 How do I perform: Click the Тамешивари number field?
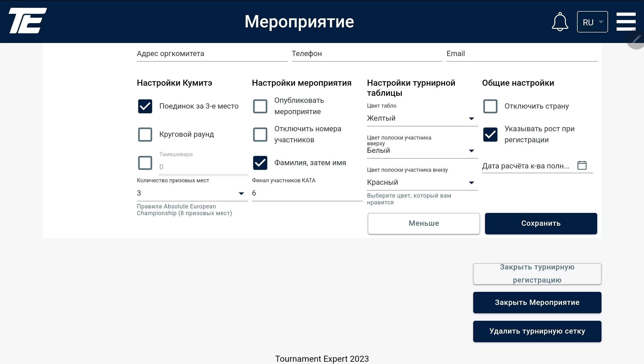(203, 167)
